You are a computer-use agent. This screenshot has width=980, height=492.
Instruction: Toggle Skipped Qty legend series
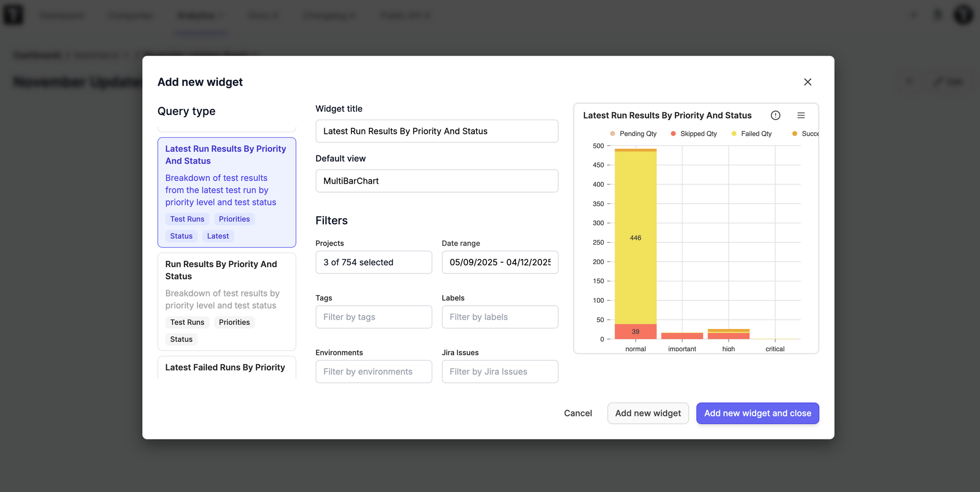pyautogui.click(x=694, y=134)
